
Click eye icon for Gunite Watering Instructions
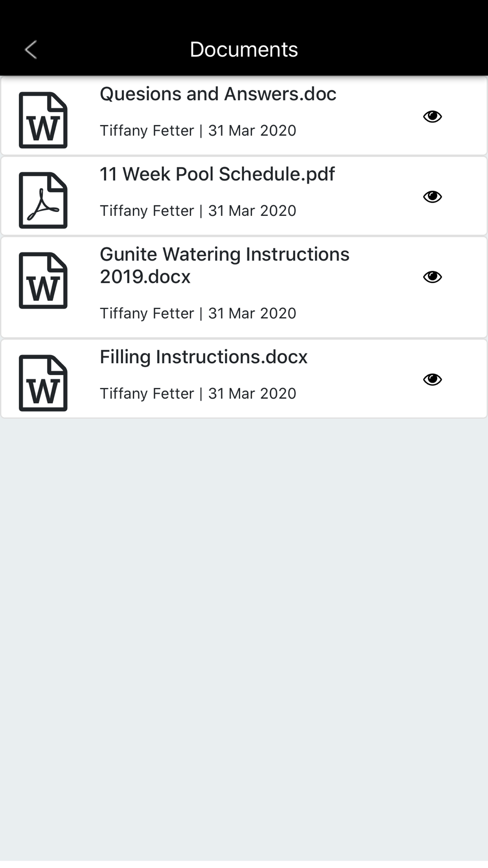(x=432, y=277)
